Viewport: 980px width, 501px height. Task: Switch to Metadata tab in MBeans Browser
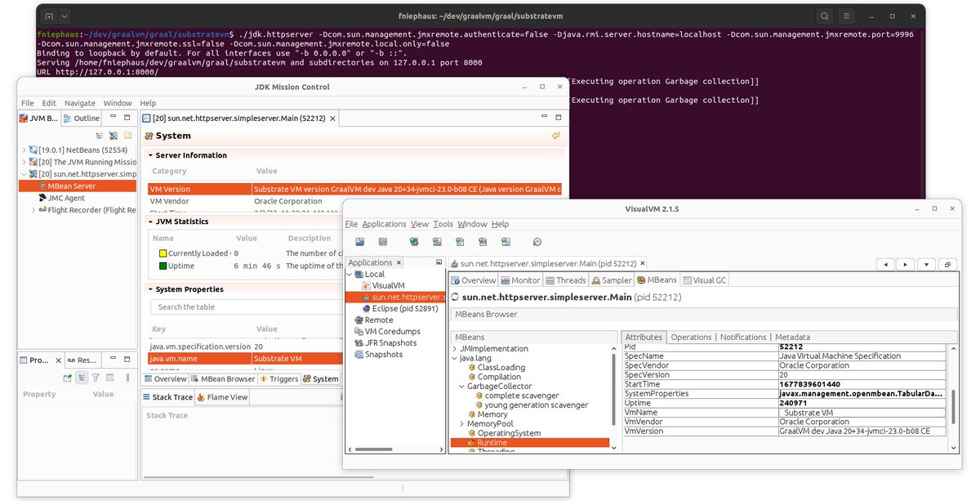pos(792,337)
